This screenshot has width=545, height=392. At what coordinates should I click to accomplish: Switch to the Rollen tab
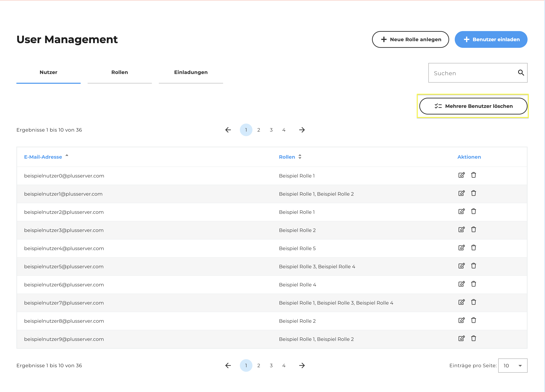click(x=120, y=72)
